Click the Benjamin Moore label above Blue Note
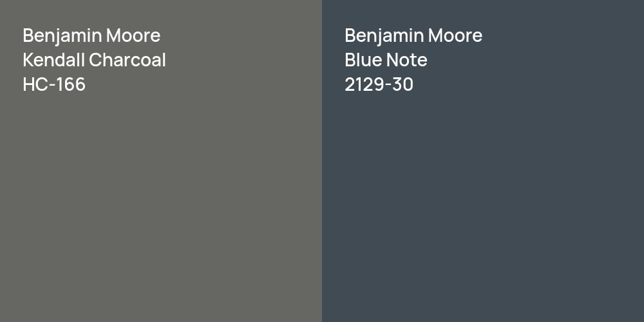Screen dimensions: 644x322 coord(413,35)
